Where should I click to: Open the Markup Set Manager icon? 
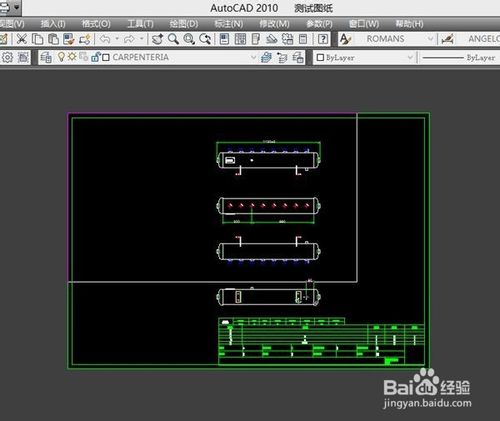[287, 39]
